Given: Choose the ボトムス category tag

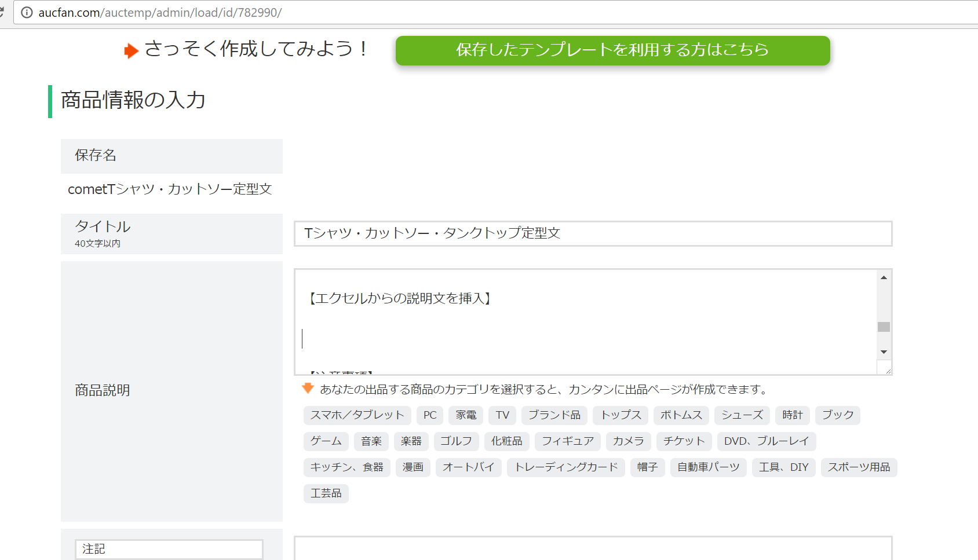Looking at the screenshot, I should point(681,415).
